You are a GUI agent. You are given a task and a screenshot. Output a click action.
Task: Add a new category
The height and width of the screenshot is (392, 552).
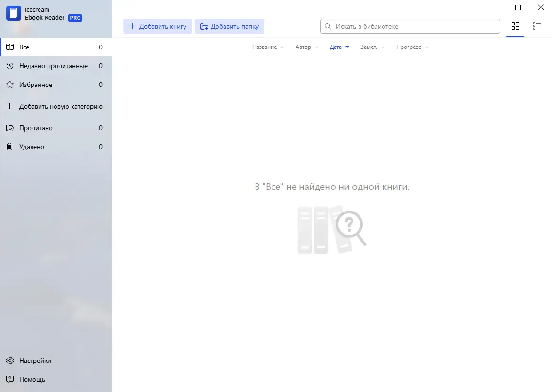[56, 107]
